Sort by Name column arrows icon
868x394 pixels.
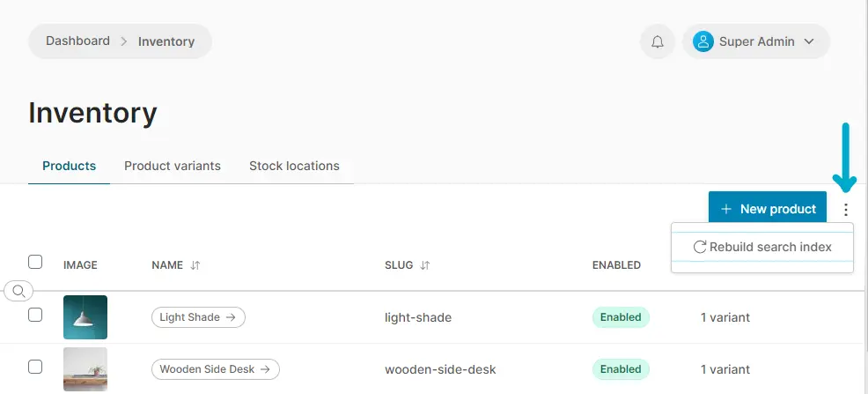pos(195,265)
